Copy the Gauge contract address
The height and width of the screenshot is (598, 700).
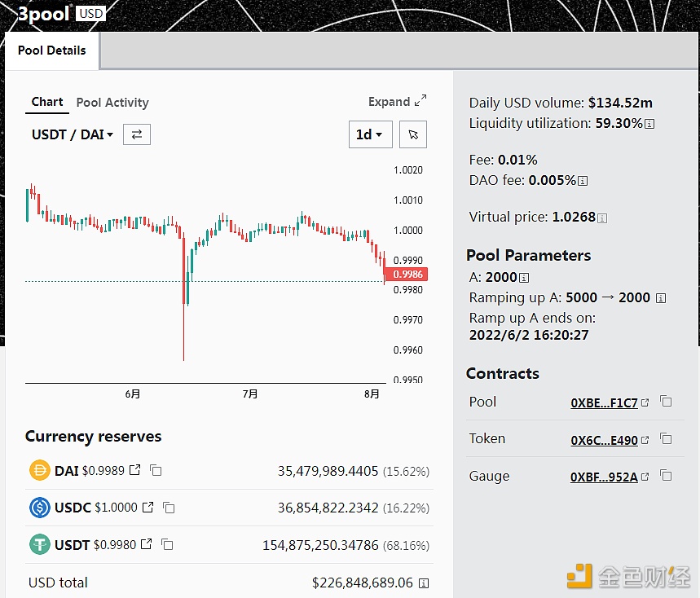coord(666,476)
